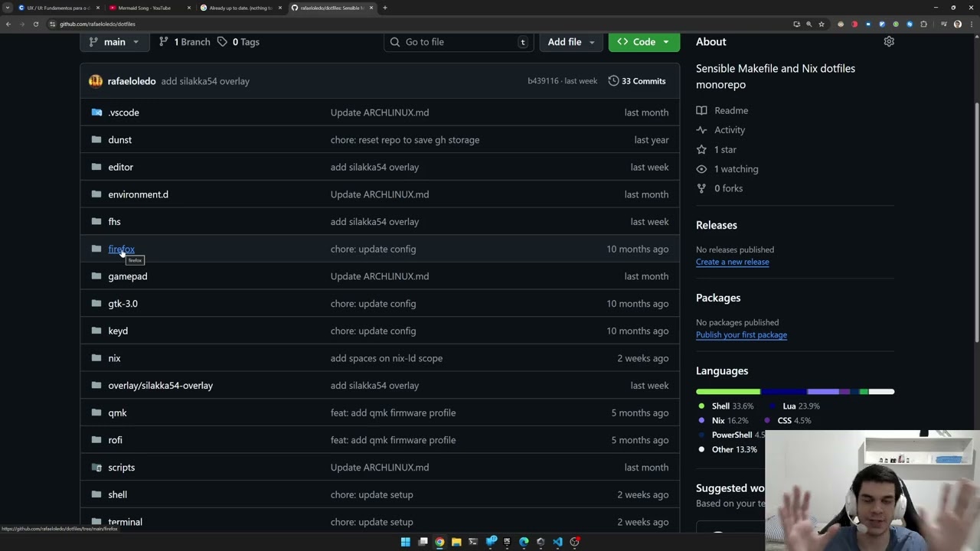Viewport: 980px width, 551px height.
Task: Open the qmk folder
Action: point(117,412)
